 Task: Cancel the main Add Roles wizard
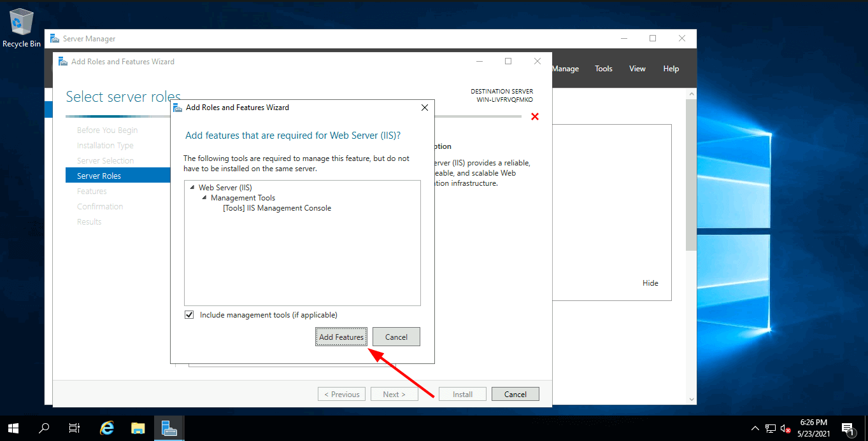[515, 394]
